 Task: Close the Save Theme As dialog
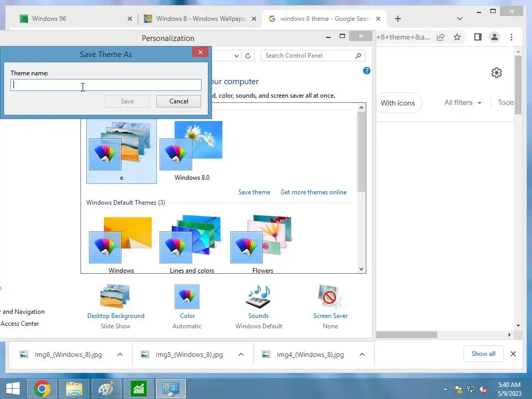200,52
